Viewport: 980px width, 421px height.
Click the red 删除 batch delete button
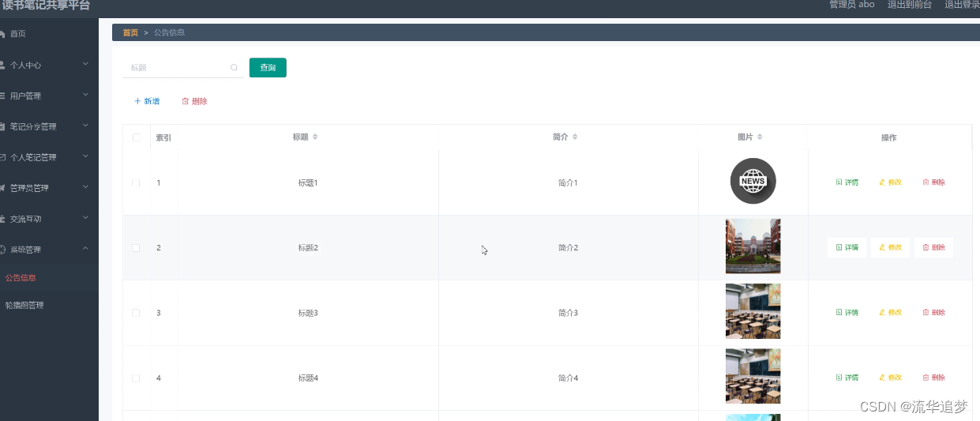(194, 101)
